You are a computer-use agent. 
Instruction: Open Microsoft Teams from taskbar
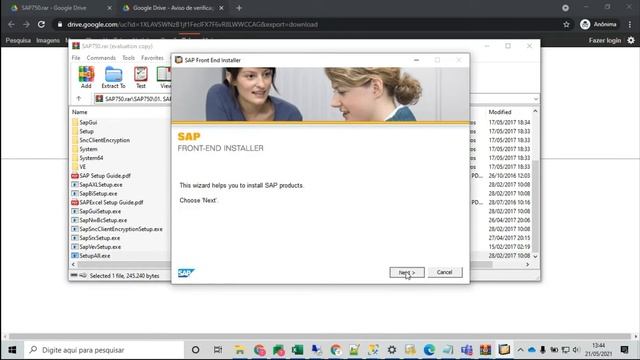tap(467, 350)
